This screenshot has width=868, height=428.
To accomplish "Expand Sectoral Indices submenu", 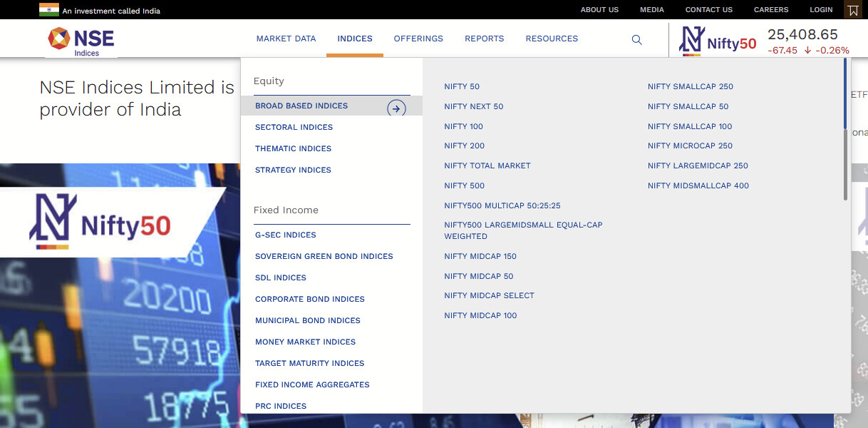I will click(294, 127).
